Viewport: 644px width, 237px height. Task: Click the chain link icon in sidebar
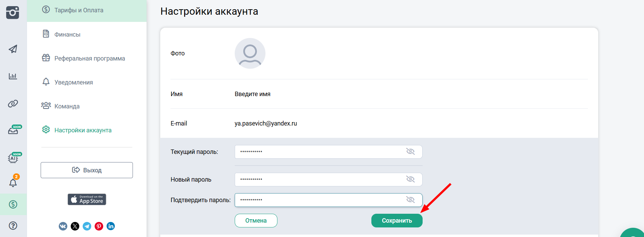coord(13,104)
